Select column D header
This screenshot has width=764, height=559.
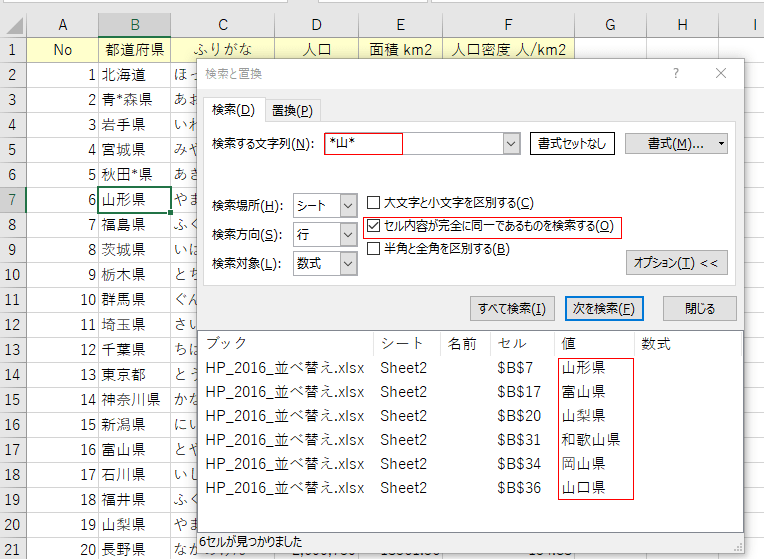(x=317, y=25)
